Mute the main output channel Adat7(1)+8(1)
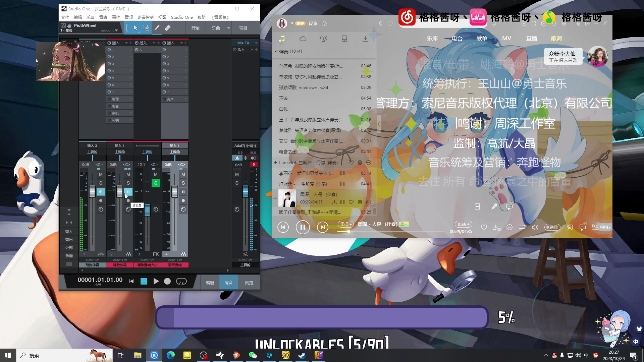 point(237,174)
